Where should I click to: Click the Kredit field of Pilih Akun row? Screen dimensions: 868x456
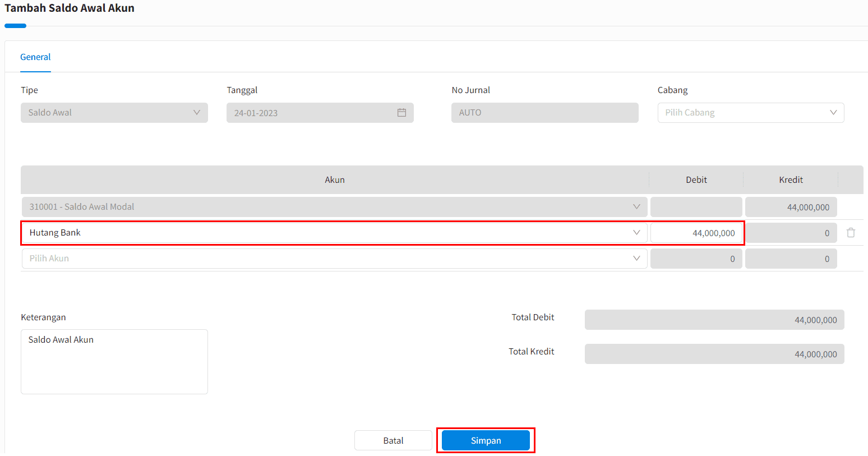click(791, 259)
